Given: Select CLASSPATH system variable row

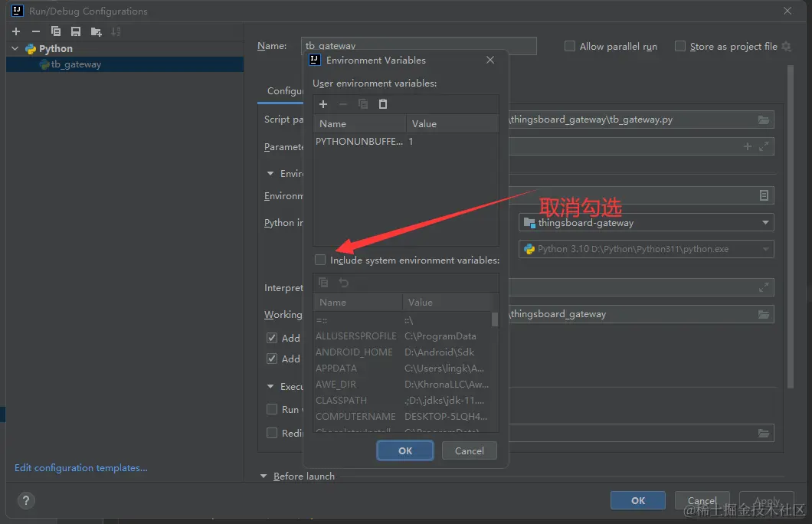Looking at the screenshot, I should [403, 400].
